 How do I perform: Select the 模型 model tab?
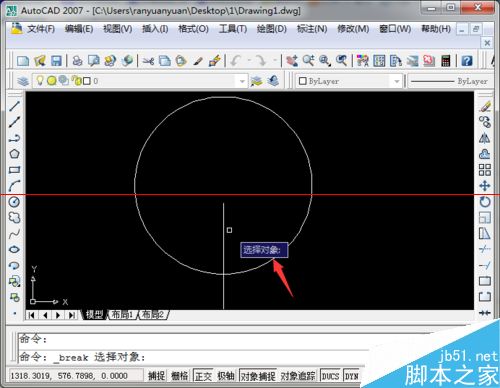[x=94, y=314]
